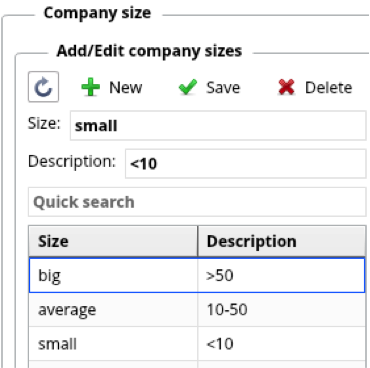Click the New button label
Screen dimensions: 370x368
click(x=126, y=88)
